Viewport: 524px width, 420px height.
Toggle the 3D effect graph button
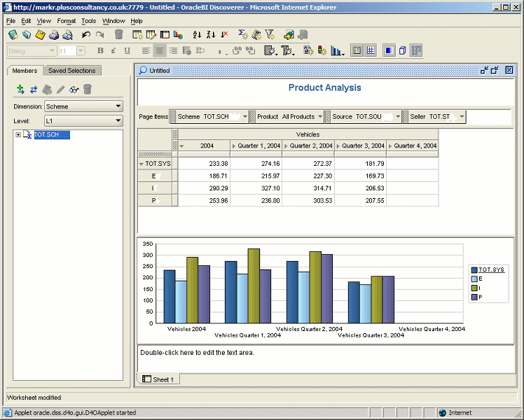[x=403, y=50]
